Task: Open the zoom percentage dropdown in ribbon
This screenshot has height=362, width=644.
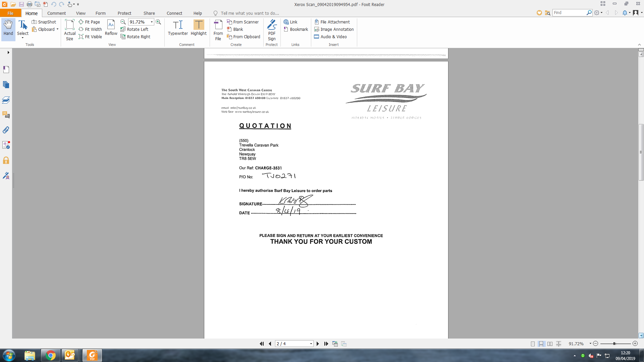Action: coord(152,22)
